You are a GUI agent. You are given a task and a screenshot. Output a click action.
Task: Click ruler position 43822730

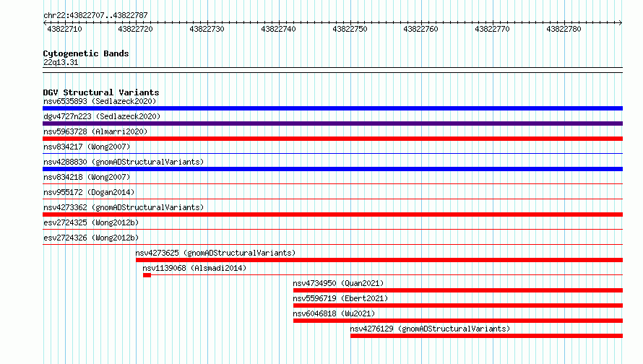207,29
